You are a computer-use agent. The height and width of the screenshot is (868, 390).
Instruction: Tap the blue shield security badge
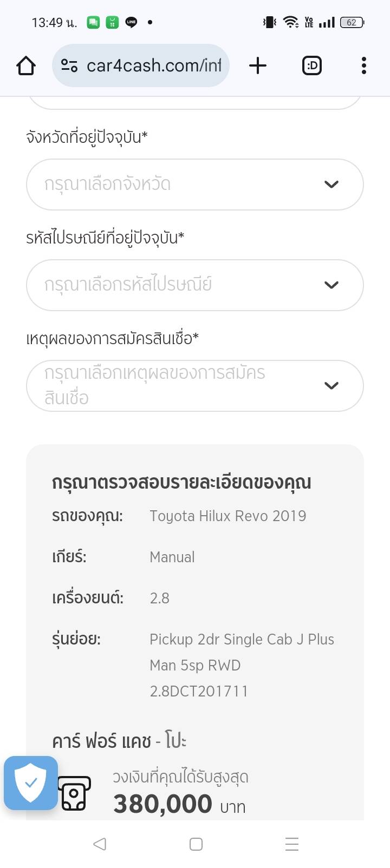point(31,782)
